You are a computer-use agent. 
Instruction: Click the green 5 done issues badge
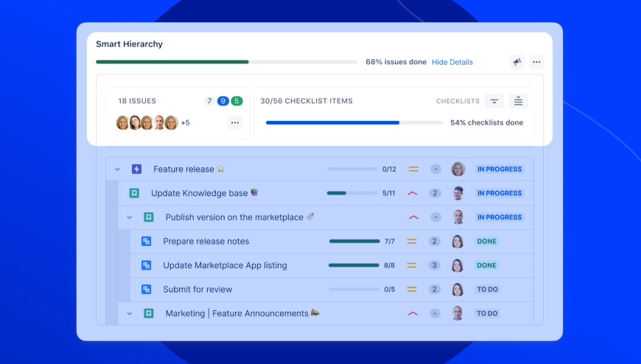237,101
